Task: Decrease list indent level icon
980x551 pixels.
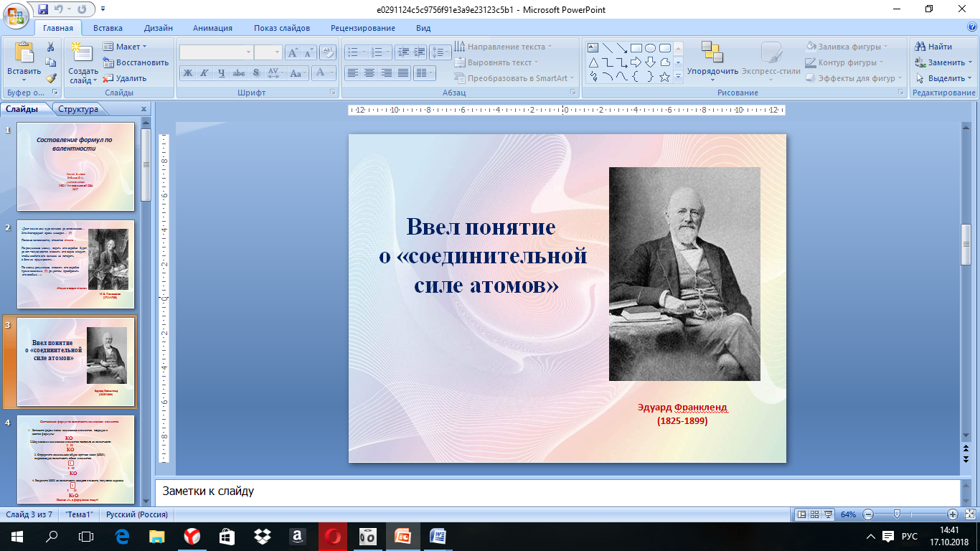Action: (x=402, y=52)
